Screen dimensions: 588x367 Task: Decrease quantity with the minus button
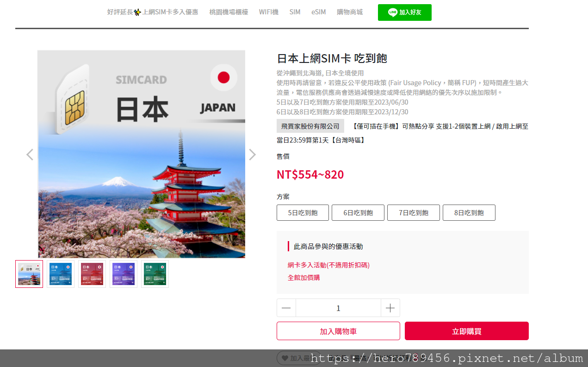286,308
